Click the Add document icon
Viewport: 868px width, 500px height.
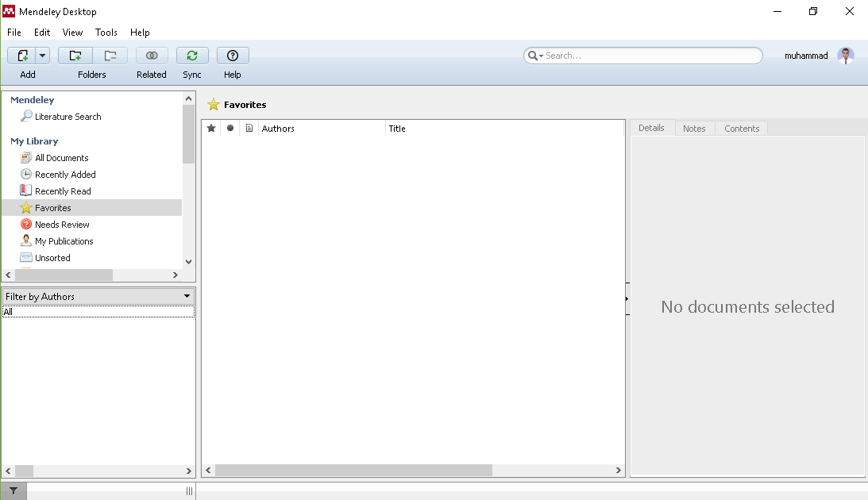(23, 56)
